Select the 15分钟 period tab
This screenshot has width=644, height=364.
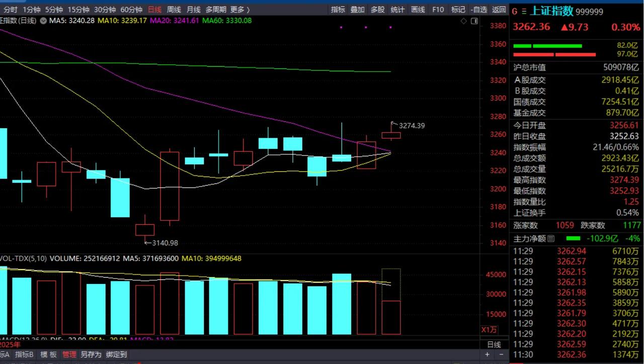coord(78,10)
